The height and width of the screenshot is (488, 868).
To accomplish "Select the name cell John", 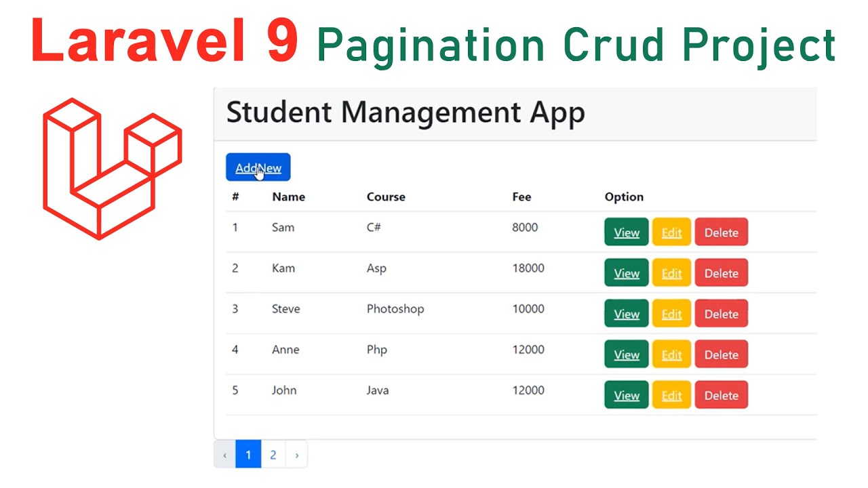I will pyautogui.click(x=284, y=390).
